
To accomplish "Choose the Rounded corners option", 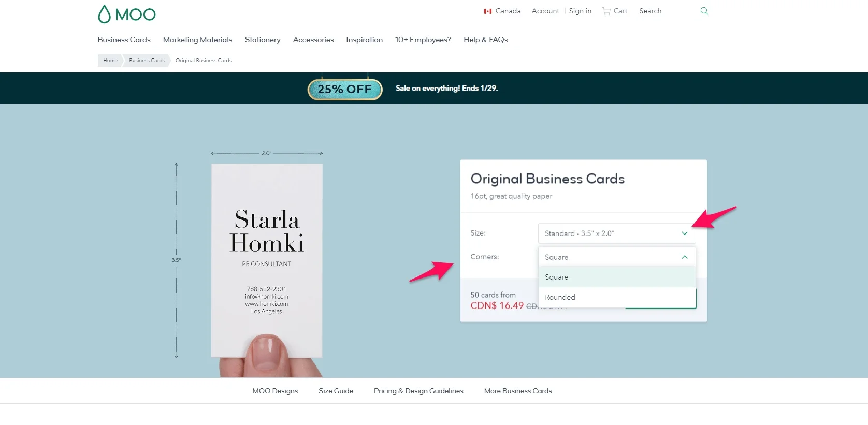I will pos(617,297).
